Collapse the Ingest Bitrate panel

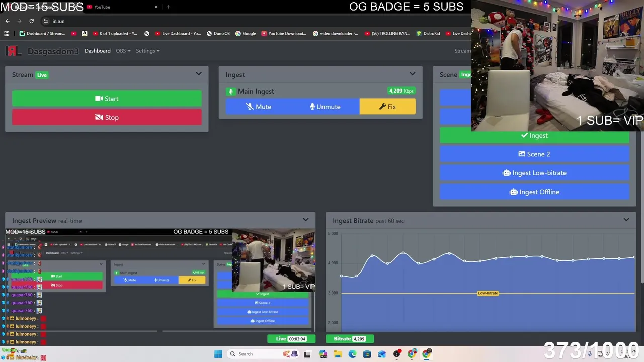pos(626,220)
